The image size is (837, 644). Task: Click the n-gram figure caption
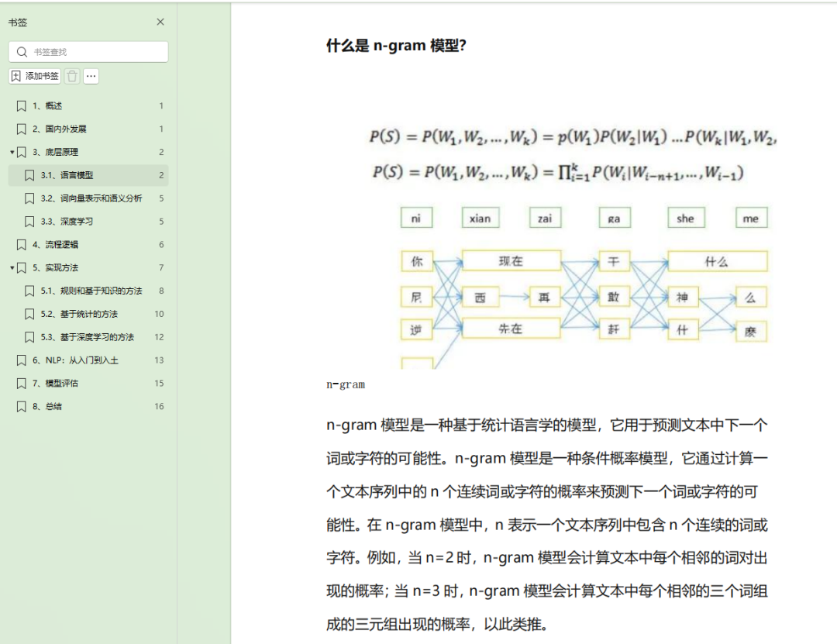pyautogui.click(x=346, y=384)
